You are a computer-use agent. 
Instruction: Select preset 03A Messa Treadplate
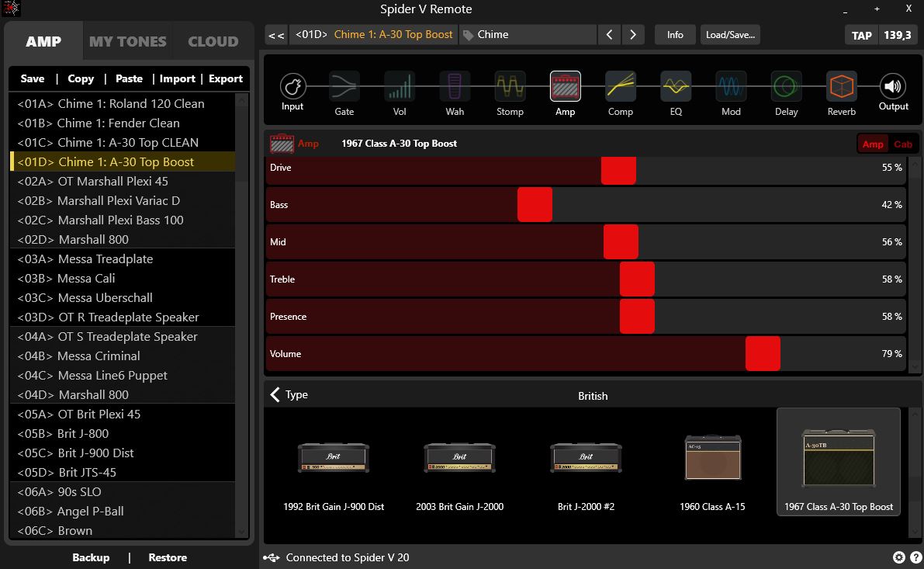click(x=123, y=258)
